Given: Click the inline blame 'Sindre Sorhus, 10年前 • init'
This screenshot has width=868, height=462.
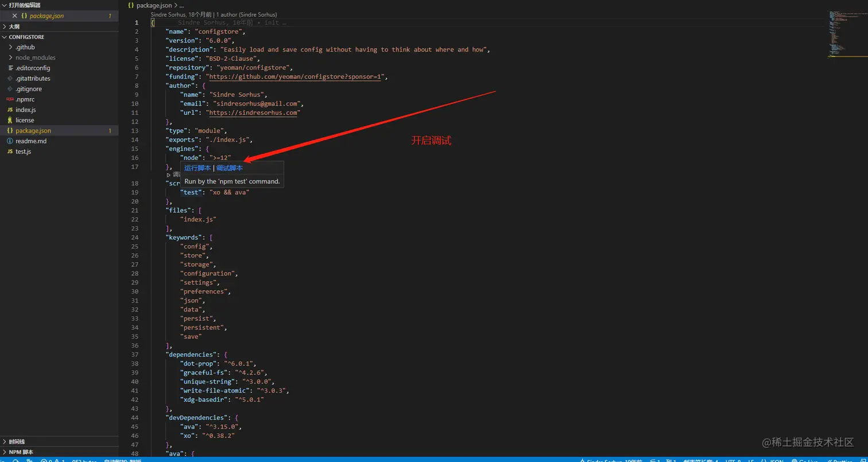Looking at the screenshot, I should click(231, 23).
